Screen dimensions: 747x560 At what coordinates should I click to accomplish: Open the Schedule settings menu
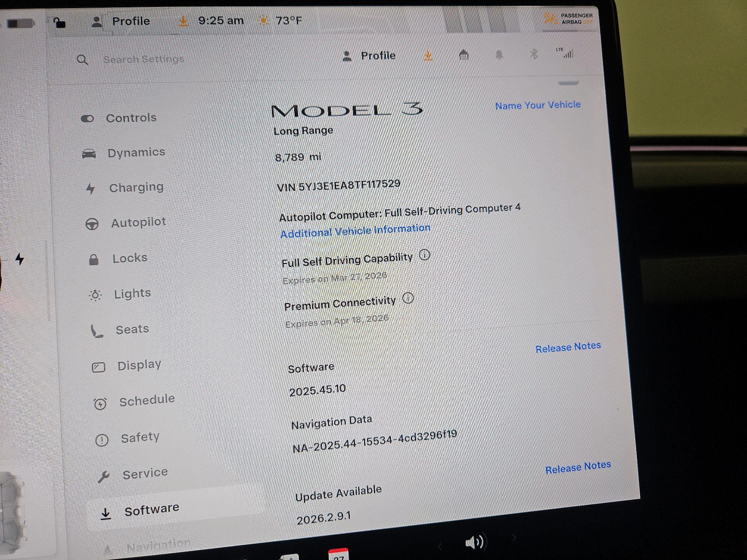pos(134,401)
